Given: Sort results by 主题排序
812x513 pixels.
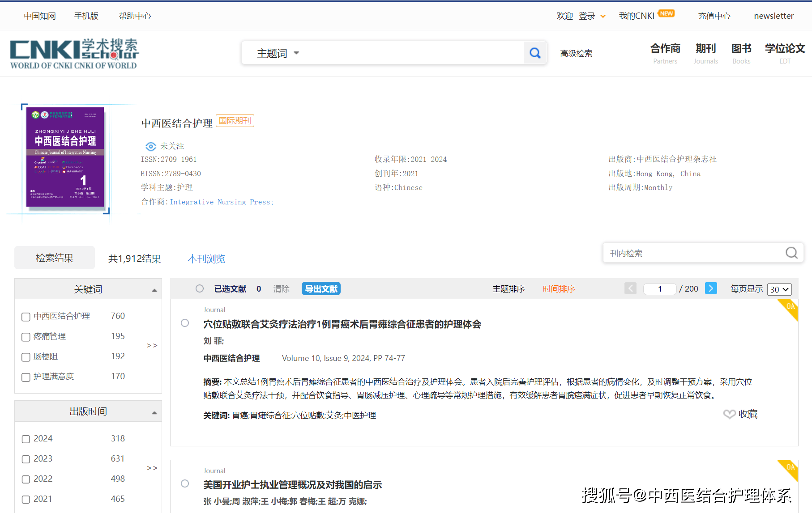Looking at the screenshot, I should point(509,289).
